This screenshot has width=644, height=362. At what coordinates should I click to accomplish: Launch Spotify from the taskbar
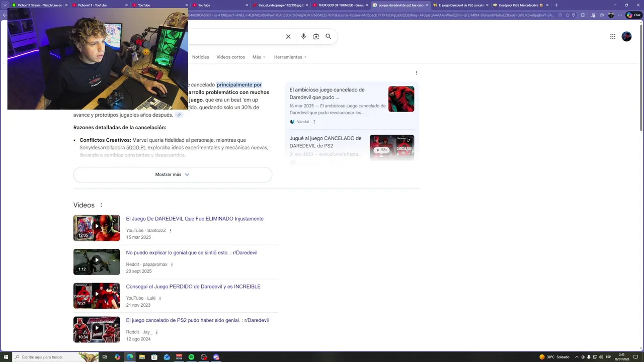[191, 357]
